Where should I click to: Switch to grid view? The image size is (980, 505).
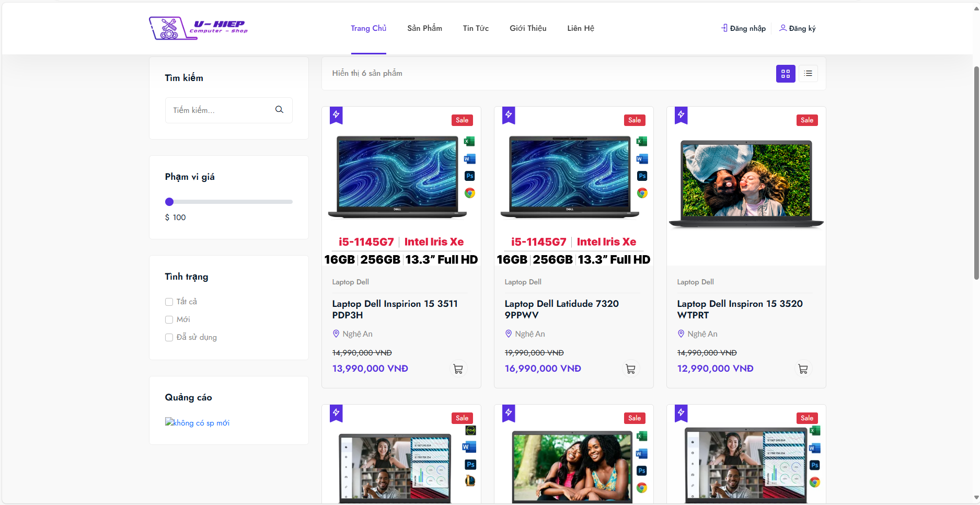pyautogui.click(x=786, y=74)
